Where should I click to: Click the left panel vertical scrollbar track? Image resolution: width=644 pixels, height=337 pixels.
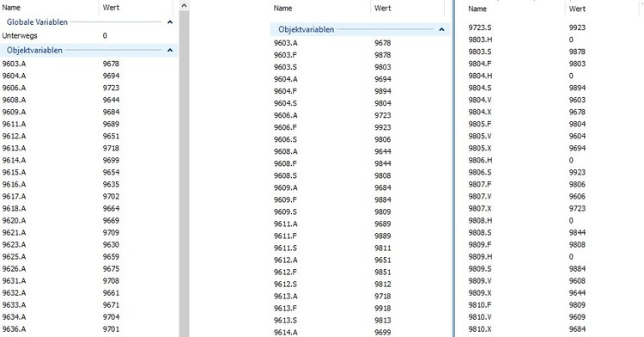coord(184,174)
